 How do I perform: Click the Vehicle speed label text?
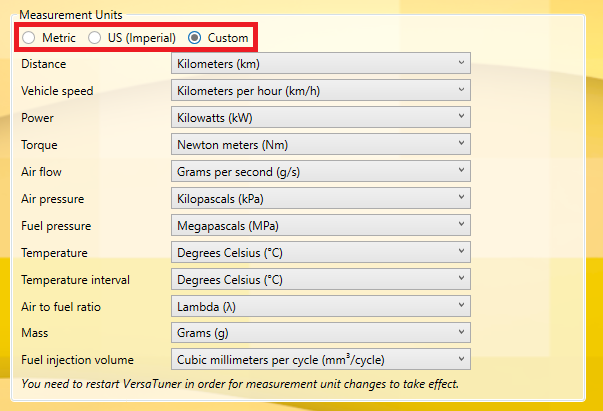tap(57, 91)
